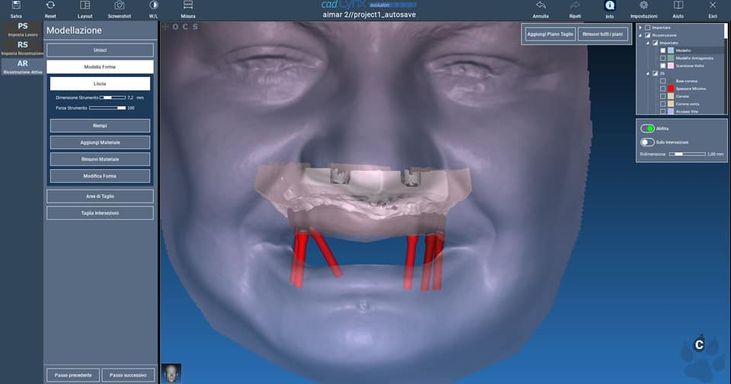Open the Layout options icon
This screenshot has height=384, width=731.
(85, 6)
